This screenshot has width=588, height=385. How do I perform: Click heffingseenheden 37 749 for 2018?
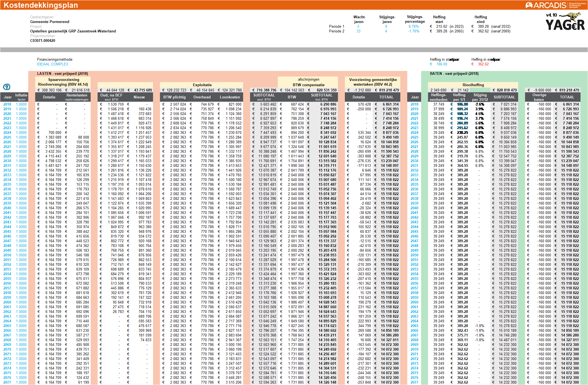click(439, 104)
